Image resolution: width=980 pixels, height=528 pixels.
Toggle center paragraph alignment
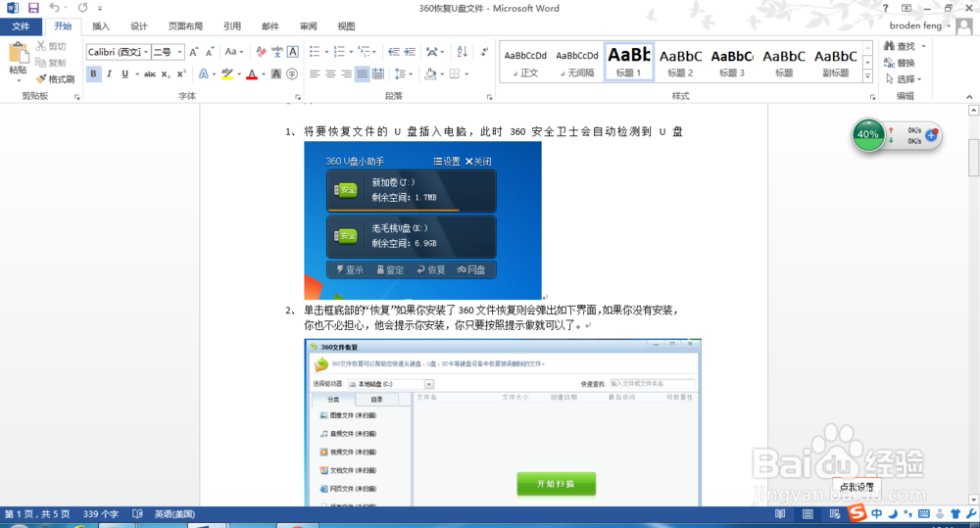pos(330,73)
